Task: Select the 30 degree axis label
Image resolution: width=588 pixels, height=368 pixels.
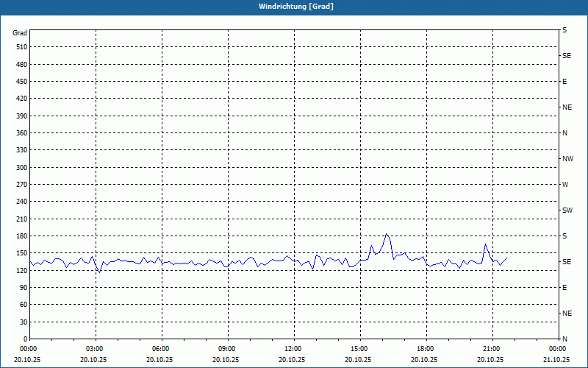Action: click(24, 322)
